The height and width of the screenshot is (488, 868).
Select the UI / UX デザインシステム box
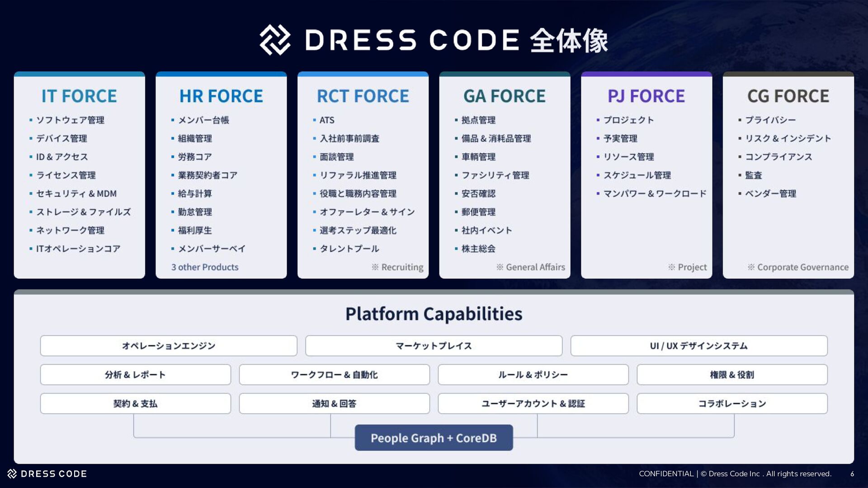point(698,346)
